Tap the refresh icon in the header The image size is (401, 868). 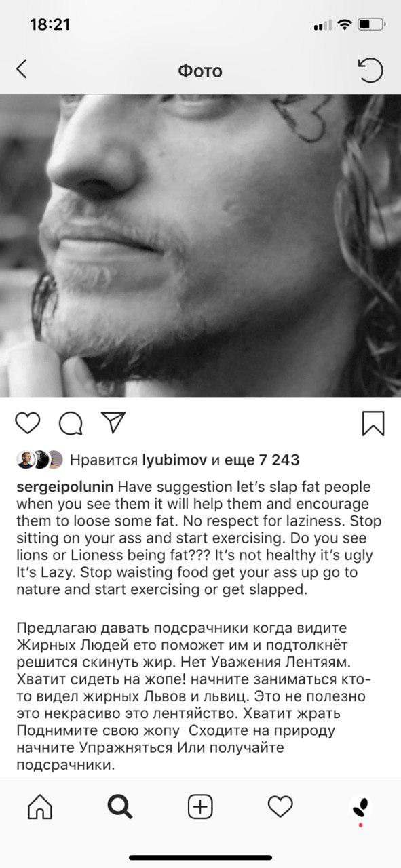370,70
